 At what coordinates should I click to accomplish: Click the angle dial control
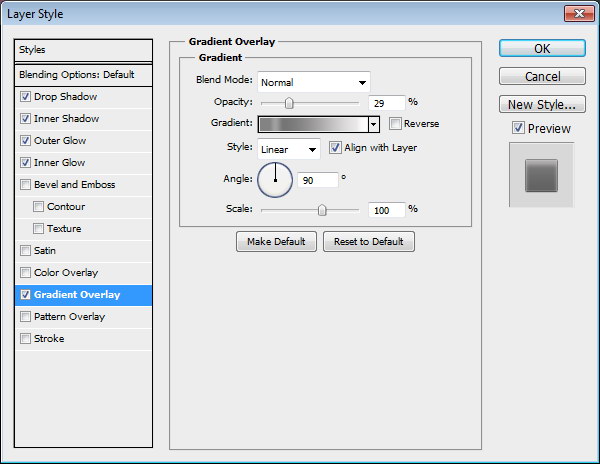[275, 180]
